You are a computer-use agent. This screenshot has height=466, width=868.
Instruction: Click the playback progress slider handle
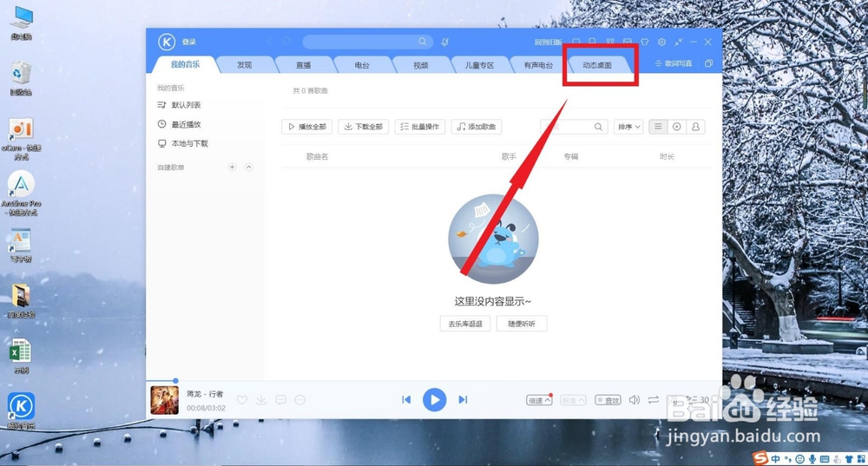pos(175,381)
